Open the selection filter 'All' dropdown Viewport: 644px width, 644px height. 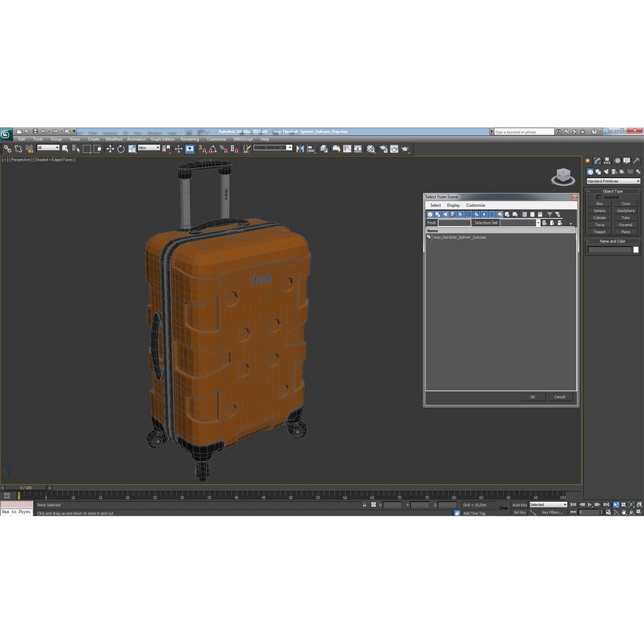click(48, 148)
